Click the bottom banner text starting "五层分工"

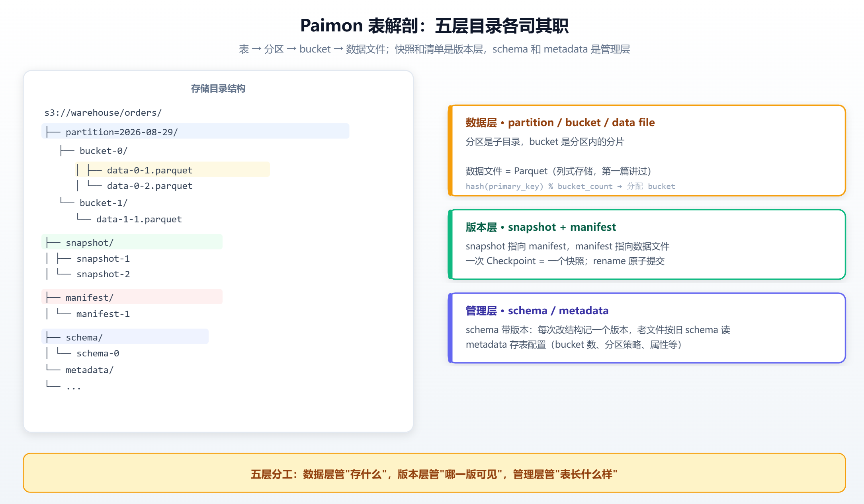coord(434,474)
